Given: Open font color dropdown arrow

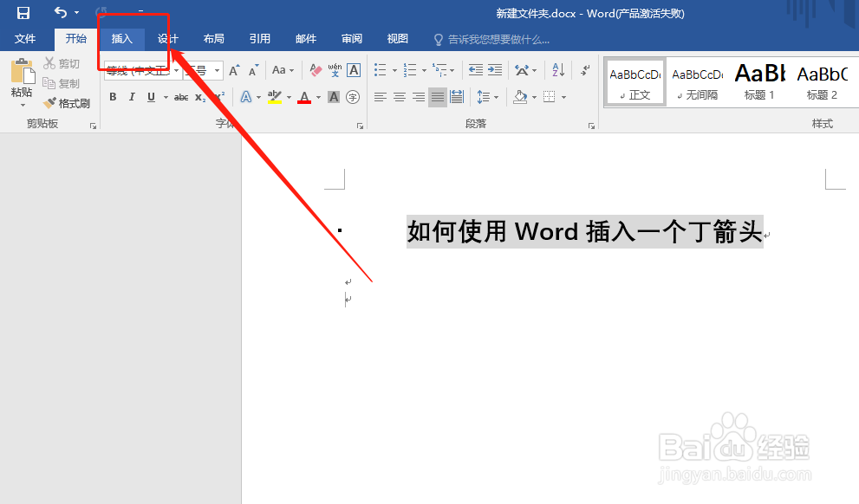Looking at the screenshot, I should (x=318, y=97).
